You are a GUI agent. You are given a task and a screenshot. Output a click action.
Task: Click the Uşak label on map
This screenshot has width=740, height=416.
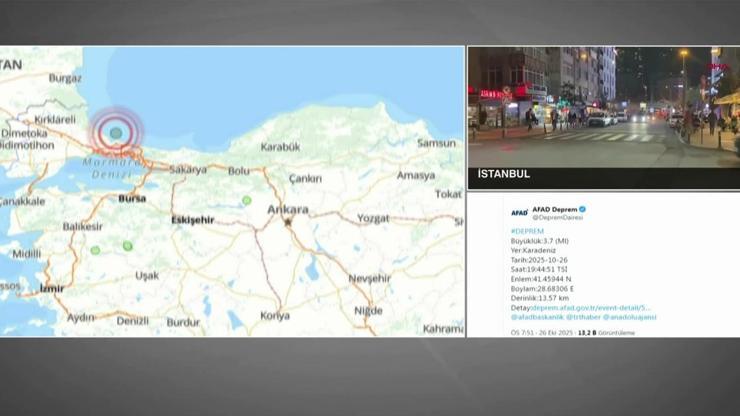pos(147,275)
